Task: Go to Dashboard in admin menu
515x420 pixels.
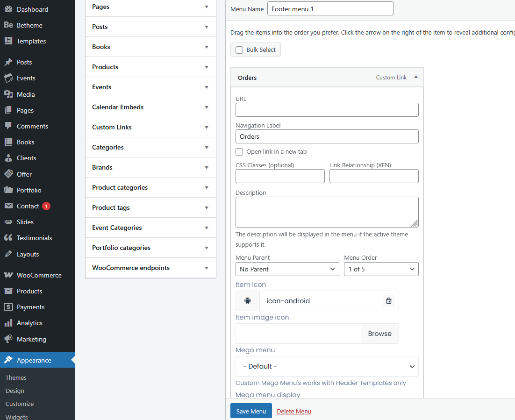Action: 32,9
